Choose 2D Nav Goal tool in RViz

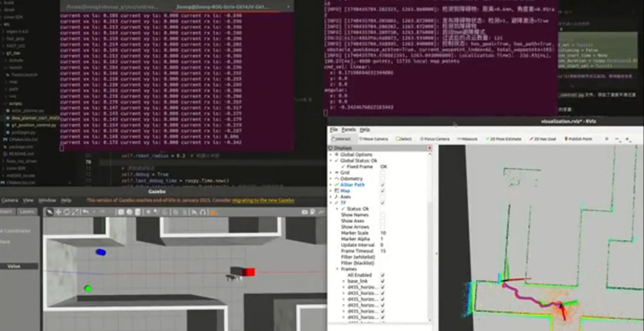[x=542, y=139]
